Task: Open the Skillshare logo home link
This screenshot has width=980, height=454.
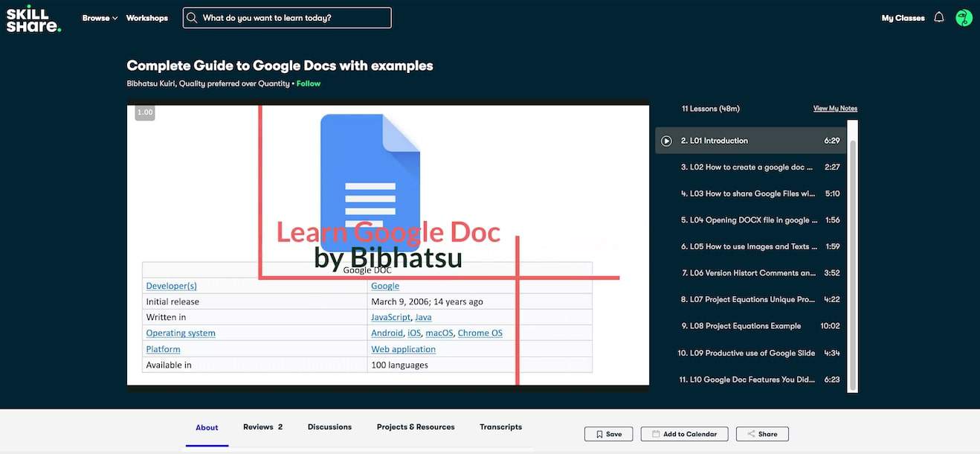Action: click(x=33, y=19)
